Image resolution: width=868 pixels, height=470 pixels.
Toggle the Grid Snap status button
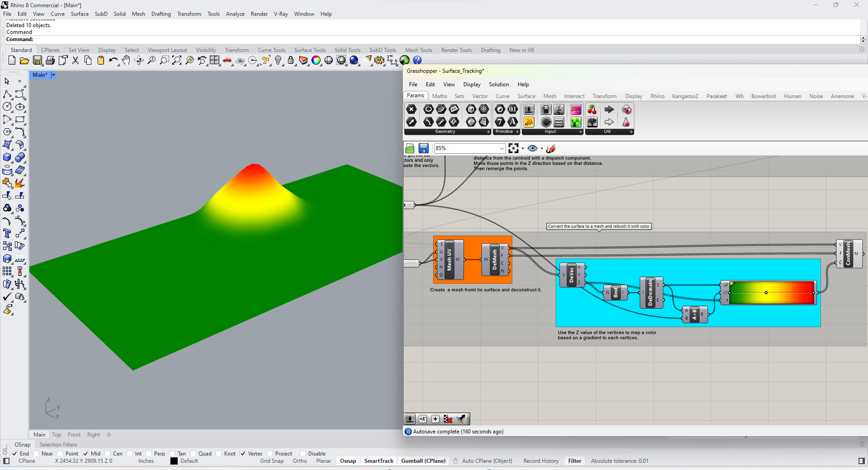coord(272,461)
